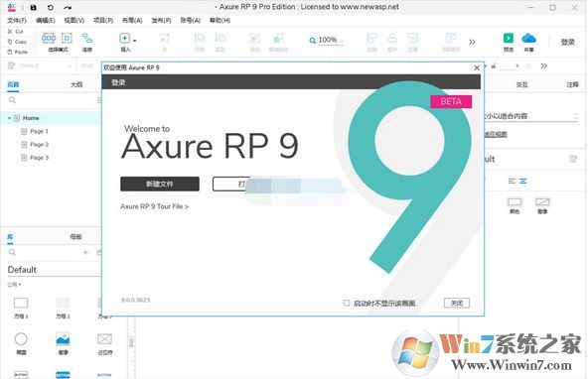Switch to the 页面 pages tab
588x379 pixels.
[13, 84]
